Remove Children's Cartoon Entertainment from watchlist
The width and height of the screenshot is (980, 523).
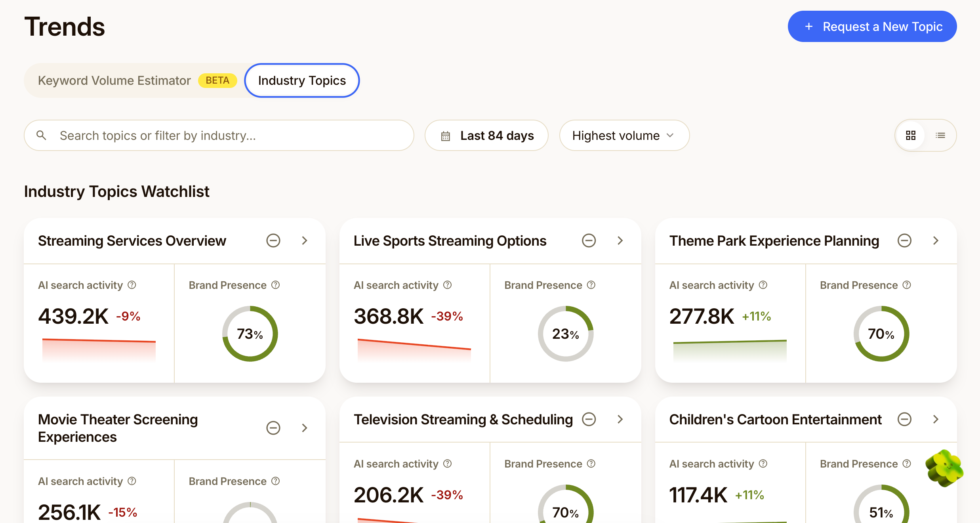pos(904,419)
